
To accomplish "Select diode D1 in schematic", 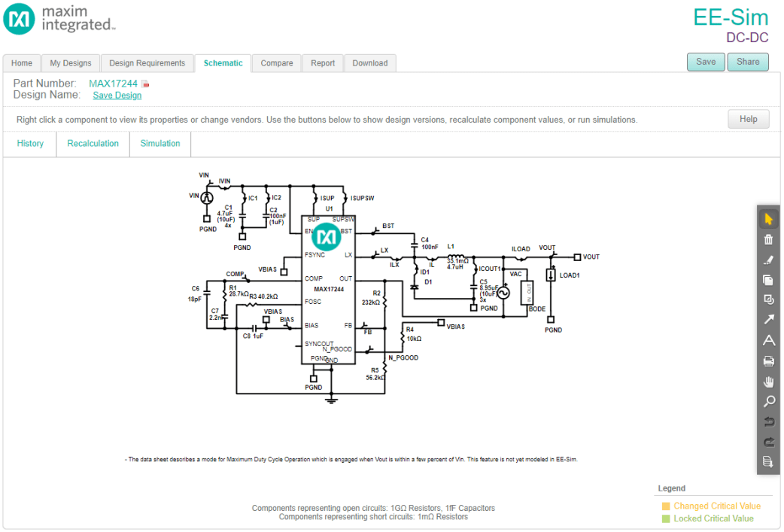I will click(x=415, y=287).
